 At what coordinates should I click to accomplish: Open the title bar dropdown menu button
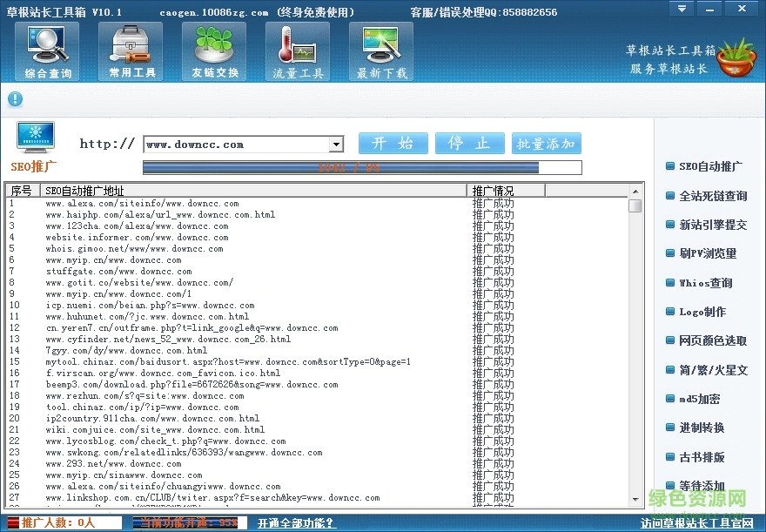[x=685, y=8]
